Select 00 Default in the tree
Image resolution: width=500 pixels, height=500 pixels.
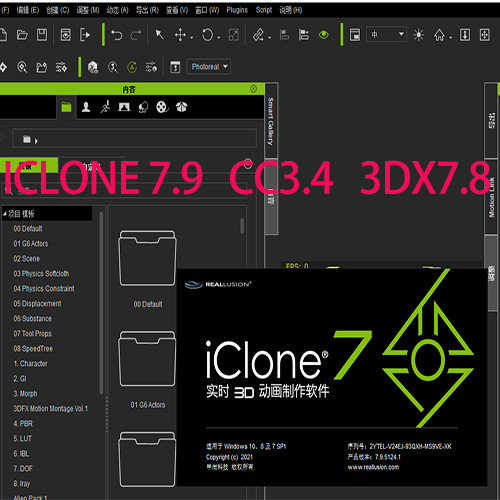(28, 229)
